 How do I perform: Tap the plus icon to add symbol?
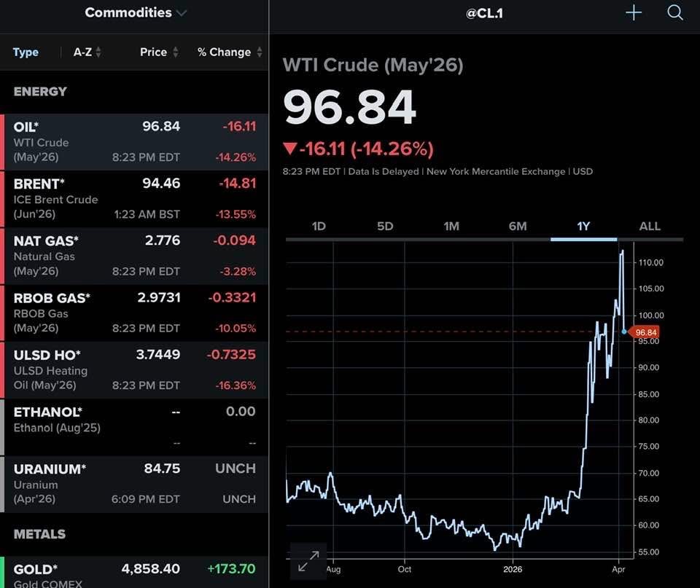point(634,13)
